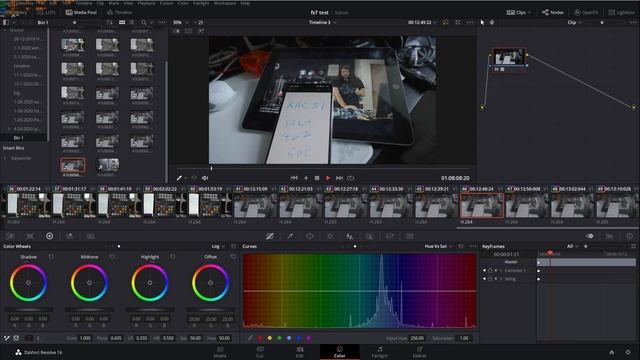Toggle loop playback in viewer
Image resolution: width=640 pixels, height=360 pixels.
351,178
